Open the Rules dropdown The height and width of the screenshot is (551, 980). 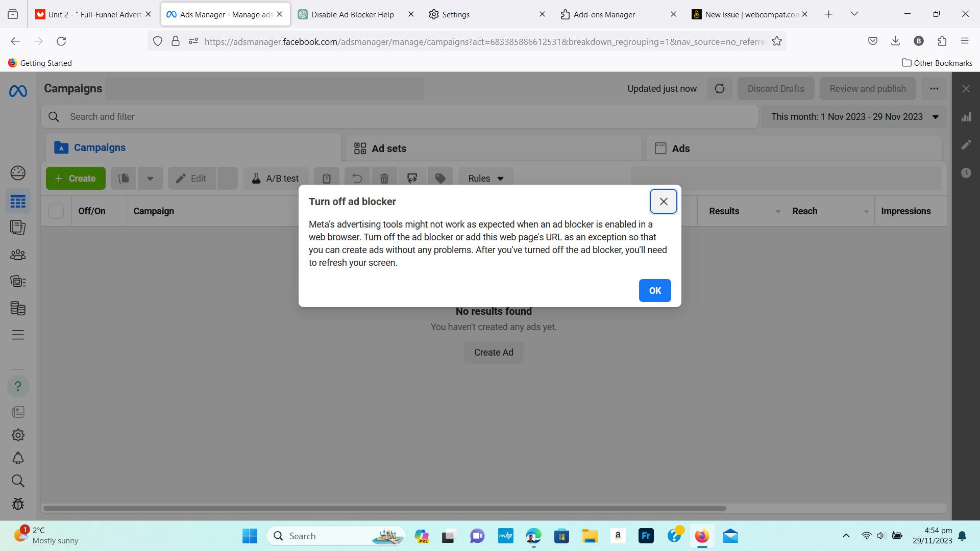485,179
